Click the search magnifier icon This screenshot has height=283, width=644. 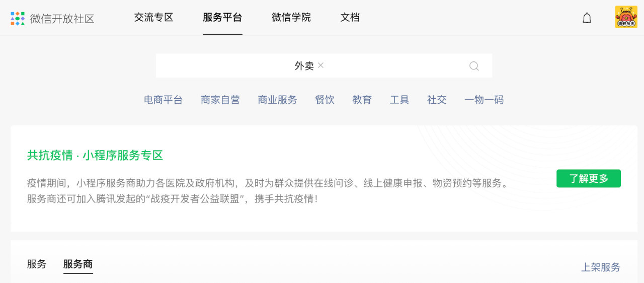(474, 66)
